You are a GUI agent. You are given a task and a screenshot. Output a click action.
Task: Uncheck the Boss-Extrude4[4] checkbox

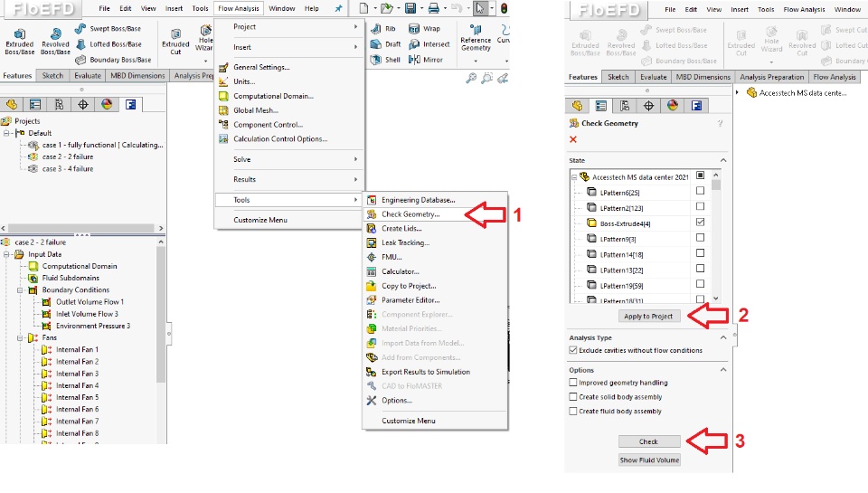[x=700, y=222]
